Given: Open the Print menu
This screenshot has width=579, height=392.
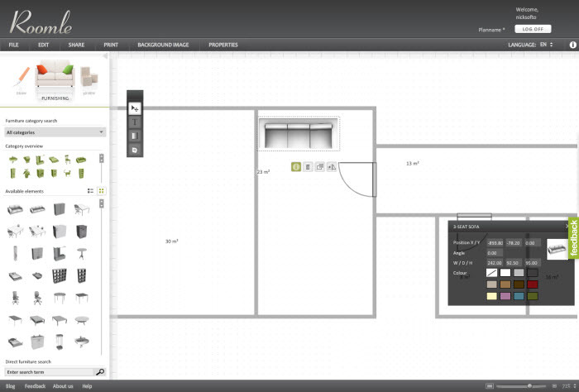Looking at the screenshot, I should click(111, 45).
